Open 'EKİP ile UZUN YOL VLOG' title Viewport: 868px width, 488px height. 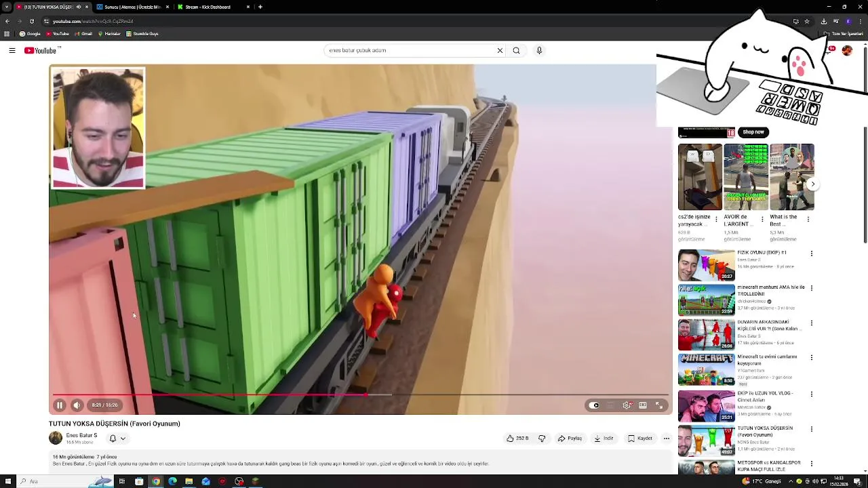coord(765,396)
